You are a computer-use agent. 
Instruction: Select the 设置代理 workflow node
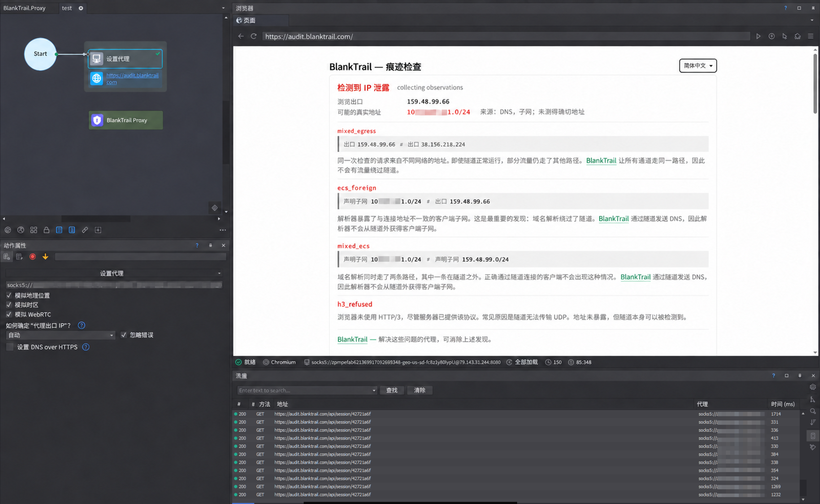[125, 59]
